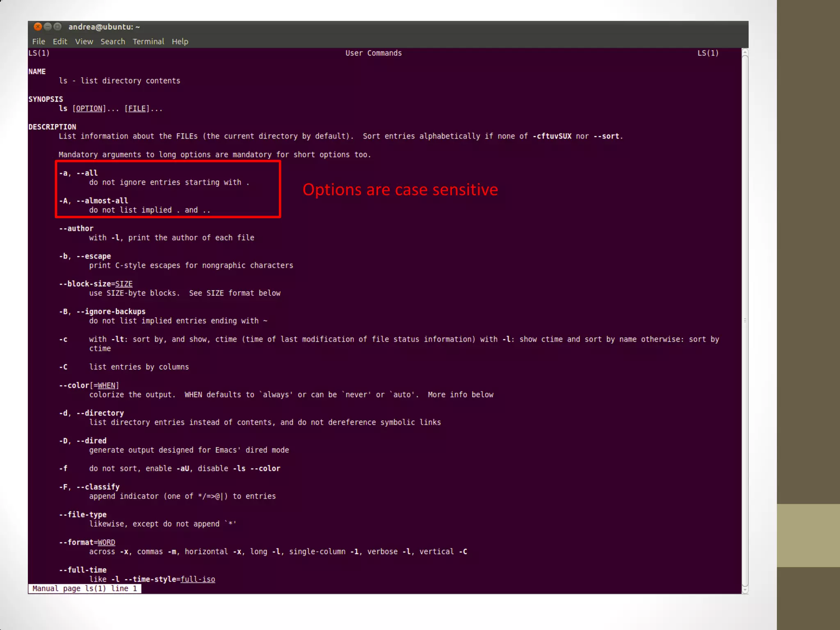The width and height of the screenshot is (840, 630).
Task: Maximize the terminal window
Action: click(58, 27)
